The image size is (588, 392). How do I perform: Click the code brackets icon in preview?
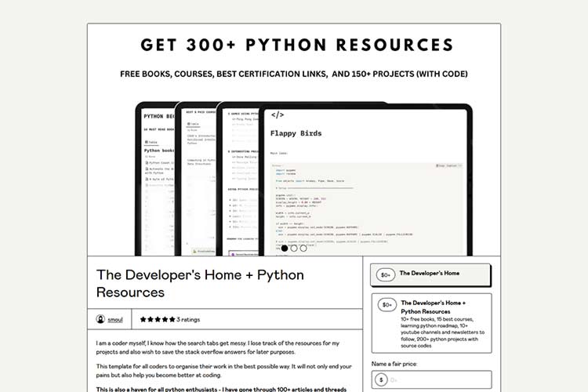[x=277, y=115]
